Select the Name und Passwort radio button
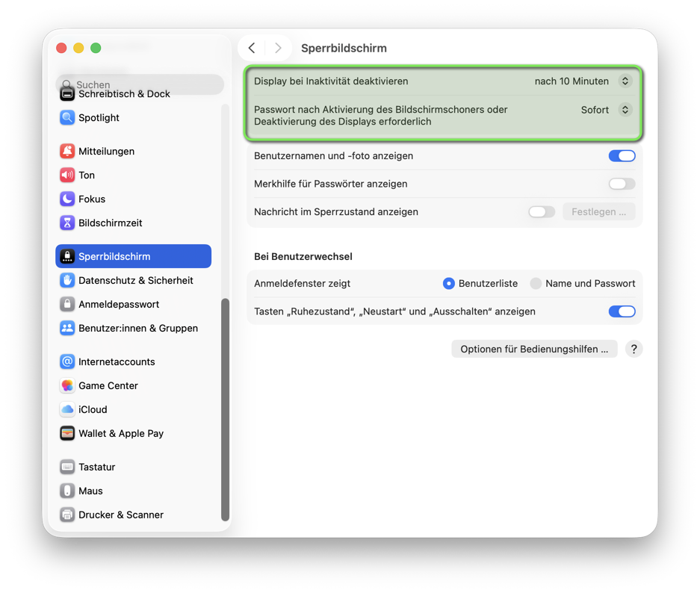Image resolution: width=700 pixels, height=593 pixels. tap(536, 284)
